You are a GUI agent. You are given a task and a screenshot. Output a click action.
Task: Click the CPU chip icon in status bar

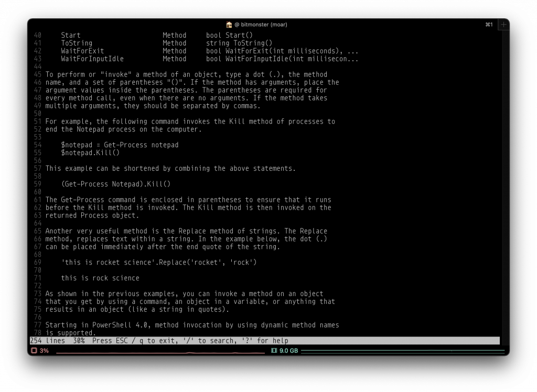coord(34,351)
